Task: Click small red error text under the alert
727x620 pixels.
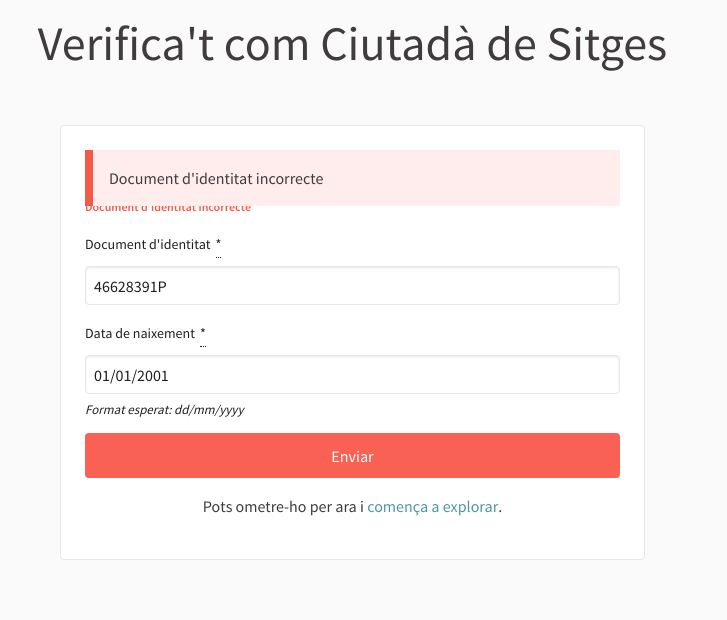Action: point(168,209)
